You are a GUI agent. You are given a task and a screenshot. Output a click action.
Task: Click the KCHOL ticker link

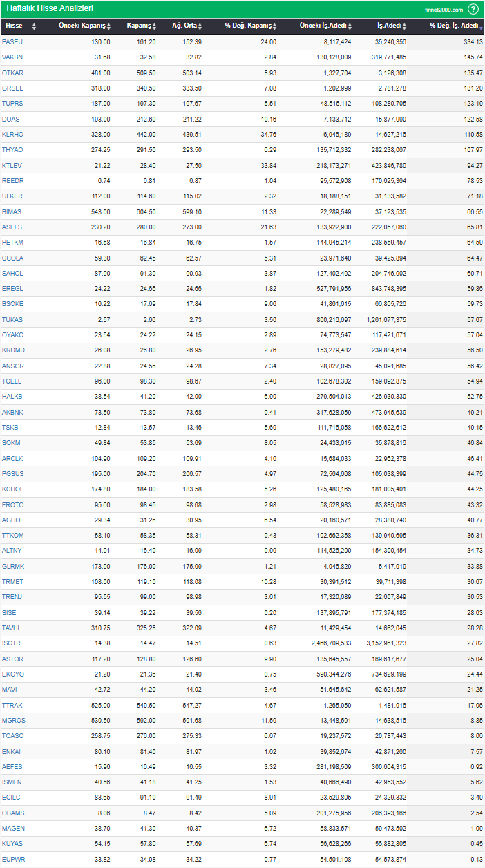click(12, 489)
